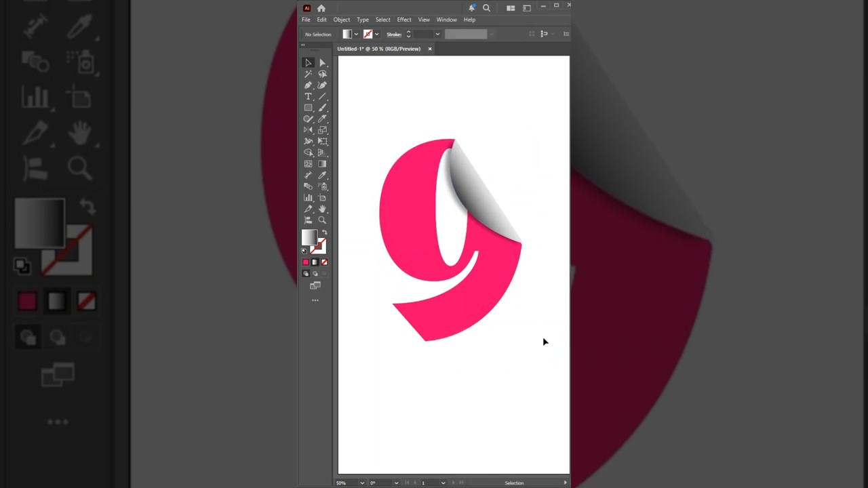Select the Pen tool
The height and width of the screenshot is (488, 868).
308,85
